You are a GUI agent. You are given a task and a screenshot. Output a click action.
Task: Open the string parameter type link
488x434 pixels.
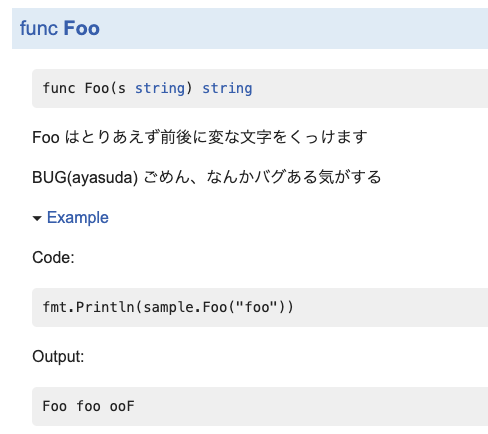(160, 89)
